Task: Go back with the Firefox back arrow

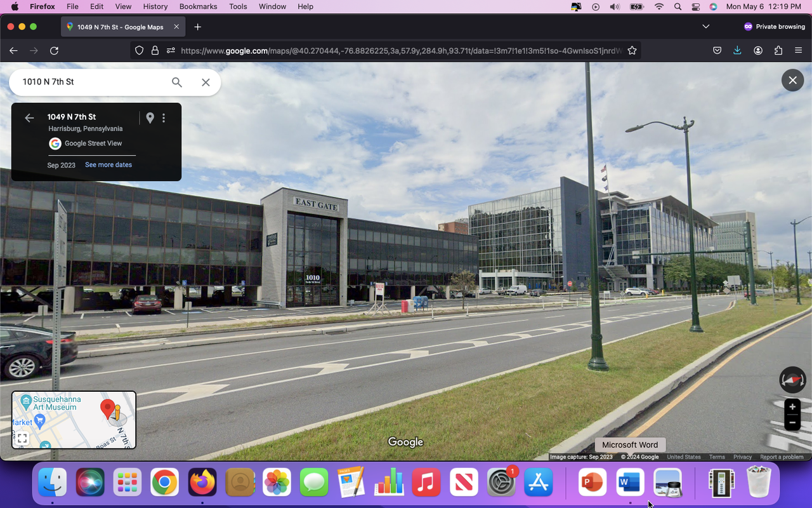Action: [x=13, y=51]
